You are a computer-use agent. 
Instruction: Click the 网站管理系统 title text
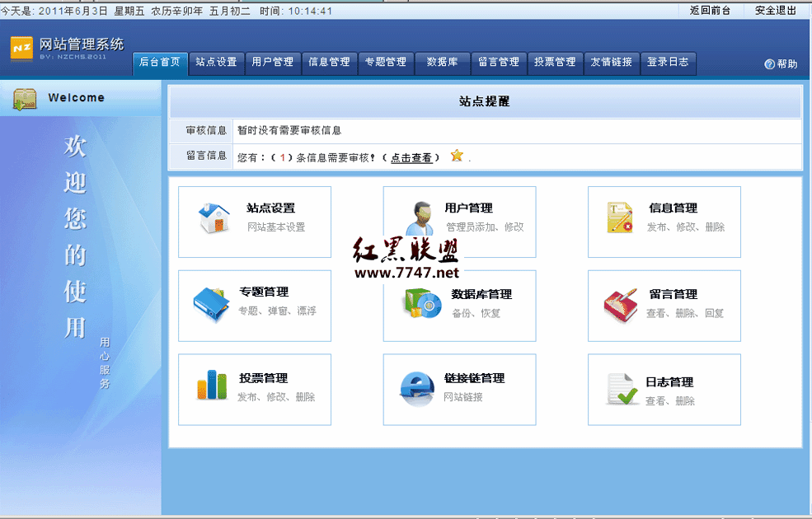coord(82,44)
